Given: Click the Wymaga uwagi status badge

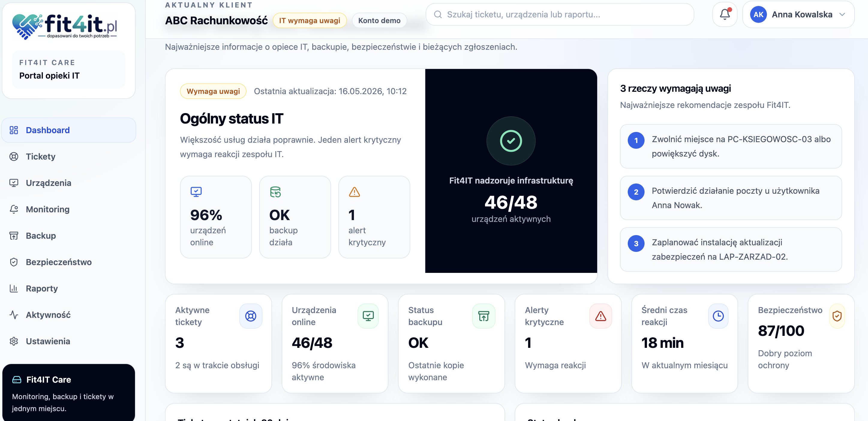Looking at the screenshot, I should point(213,91).
